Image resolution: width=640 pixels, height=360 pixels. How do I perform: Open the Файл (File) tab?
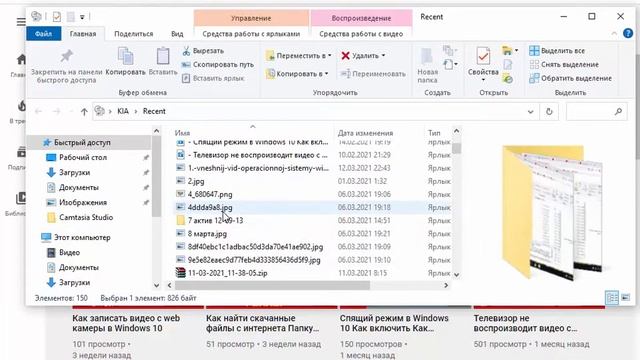[43, 34]
